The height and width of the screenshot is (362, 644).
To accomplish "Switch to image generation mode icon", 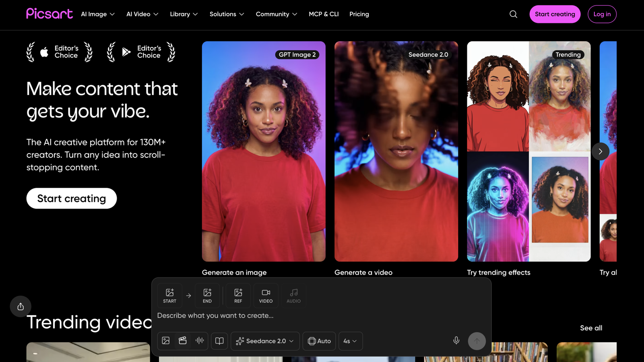I will [166, 341].
